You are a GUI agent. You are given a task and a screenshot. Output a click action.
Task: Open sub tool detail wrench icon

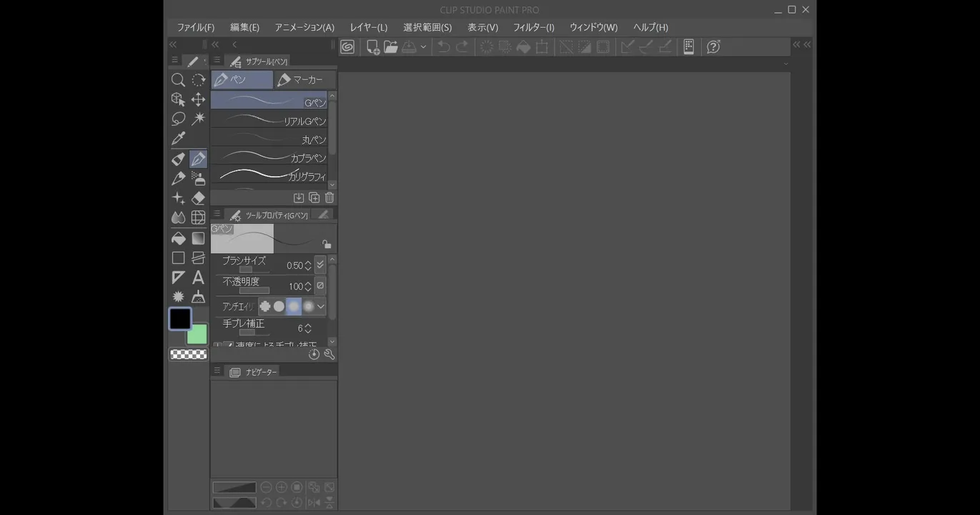330,354
